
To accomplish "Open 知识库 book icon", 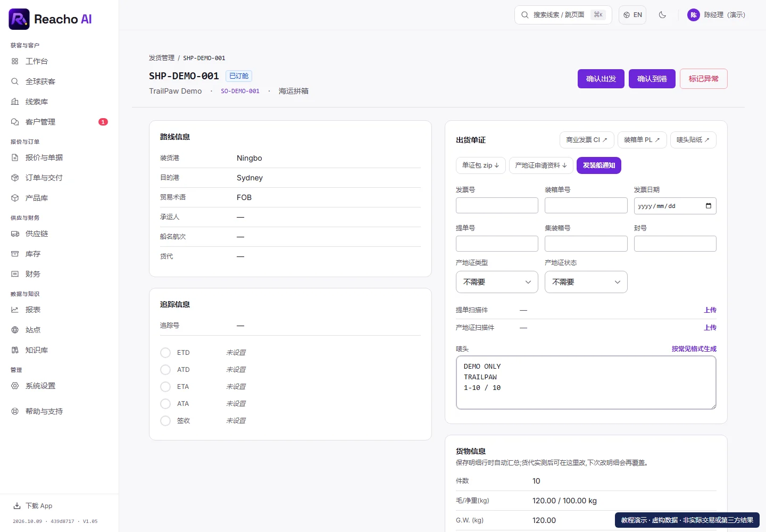I will (x=15, y=350).
